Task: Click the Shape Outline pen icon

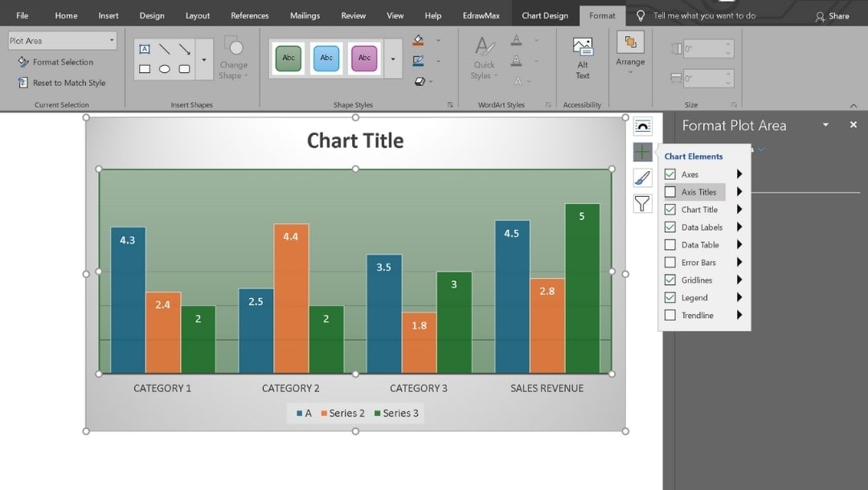Action: (x=419, y=60)
